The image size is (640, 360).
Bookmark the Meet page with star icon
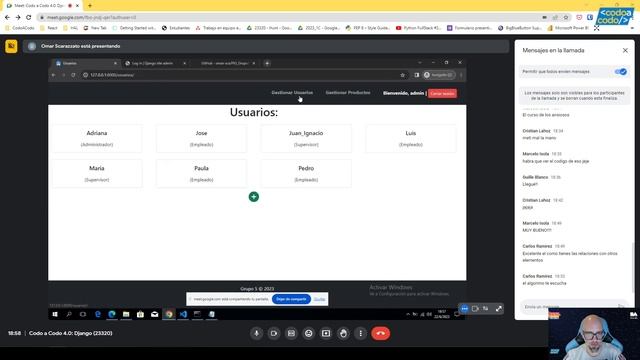coord(566,18)
